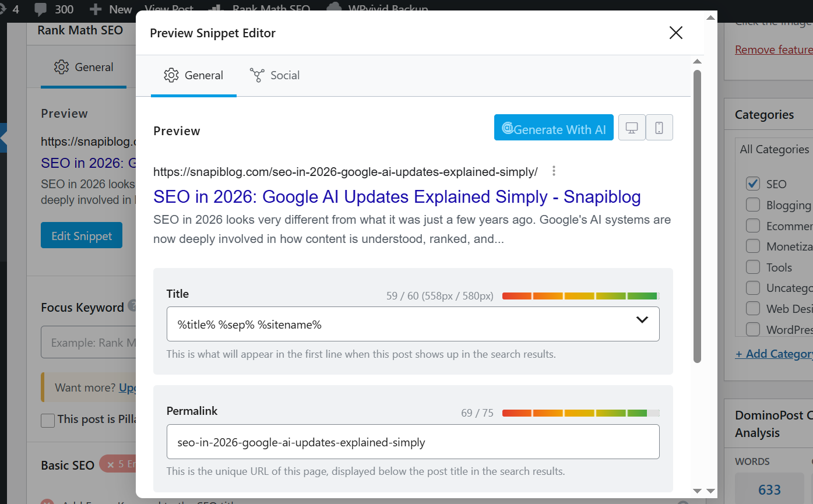The width and height of the screenshot is (813, 504).
Task: Click the fork icon on the Social tab
Action: [x=256, y=75]
